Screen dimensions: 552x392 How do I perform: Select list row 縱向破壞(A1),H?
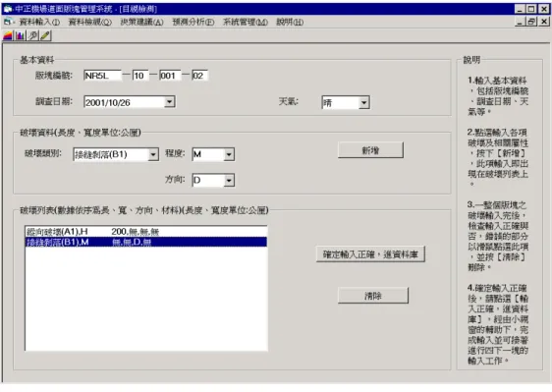click(145, 232)
